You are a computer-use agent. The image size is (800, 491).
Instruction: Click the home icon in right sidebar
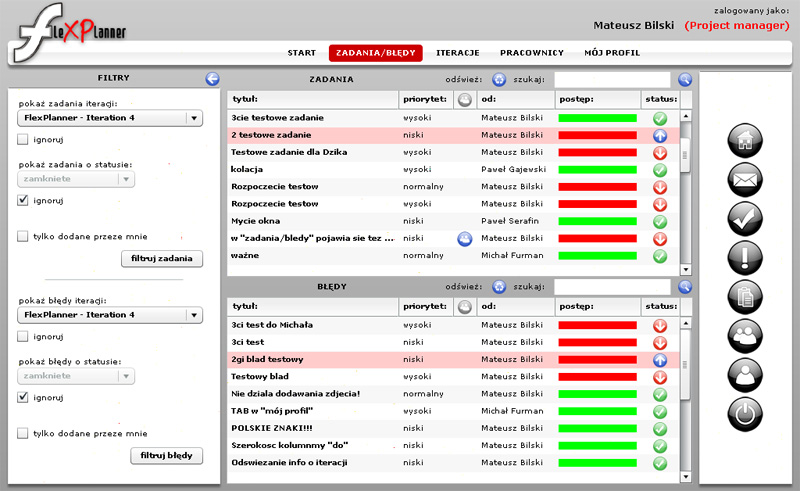743,142
